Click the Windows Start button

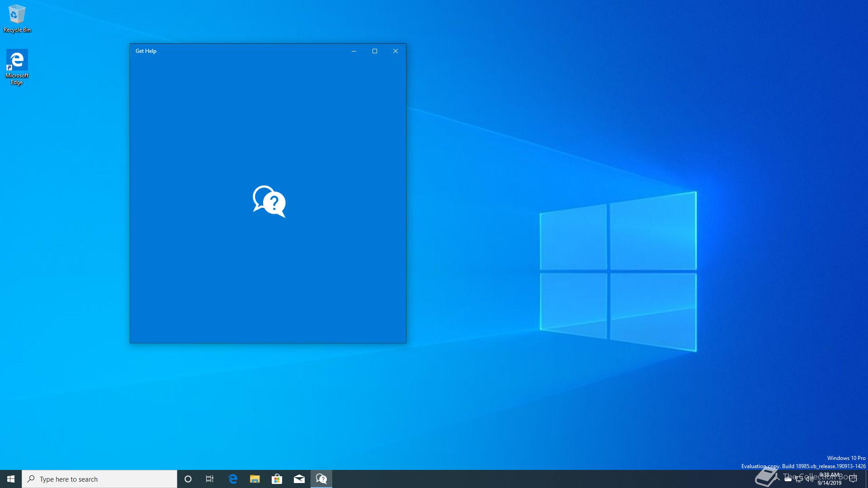coord(11,479)
